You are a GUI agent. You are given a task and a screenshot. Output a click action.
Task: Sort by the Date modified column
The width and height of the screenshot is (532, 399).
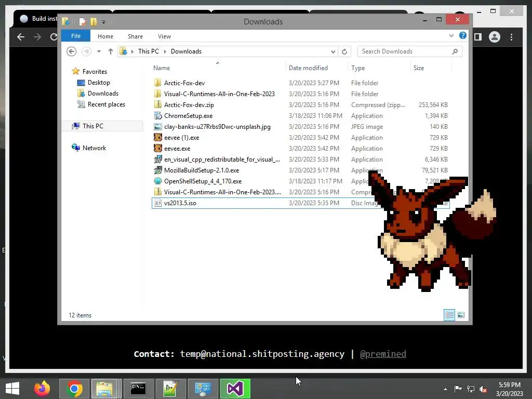[x=316, y=68]
